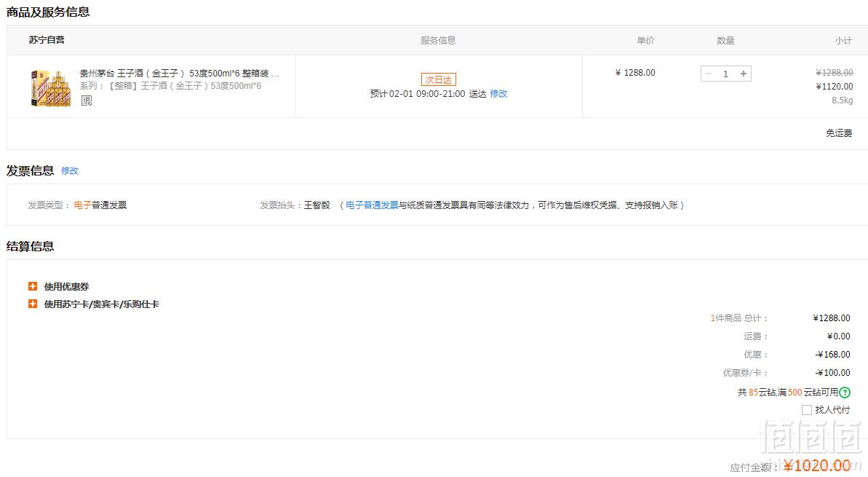
Task: Click the discount -¥168.00 value
Action: pos(832,355)
